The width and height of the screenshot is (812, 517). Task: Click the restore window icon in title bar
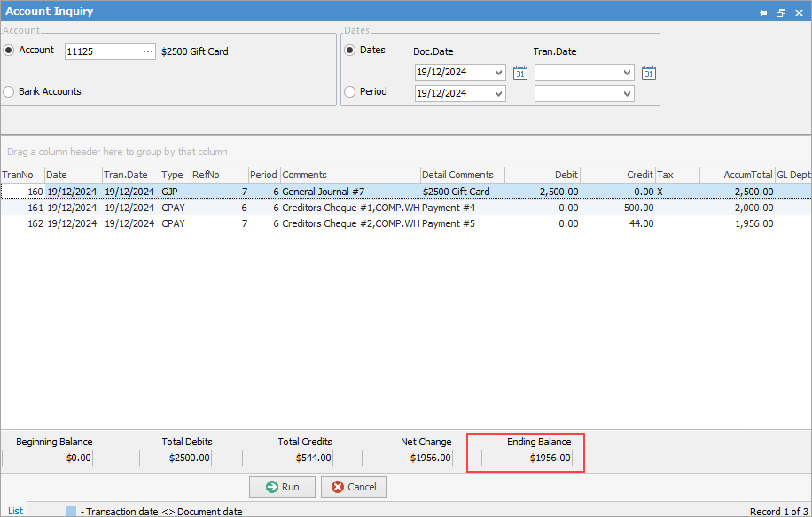[780, 12]
